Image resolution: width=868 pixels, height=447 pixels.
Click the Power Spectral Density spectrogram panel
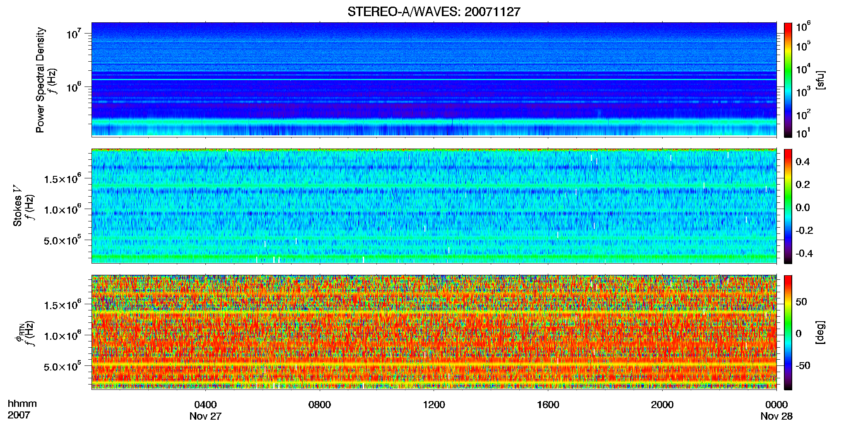point(434,79)
